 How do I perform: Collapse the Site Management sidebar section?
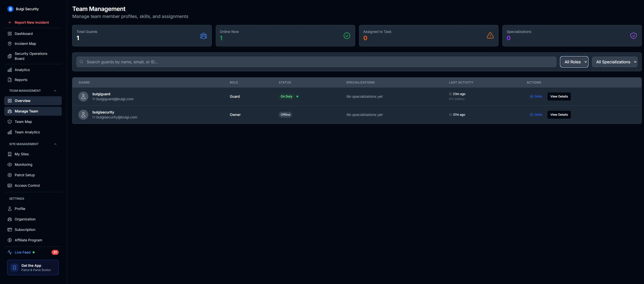click(x=55, y=144)
